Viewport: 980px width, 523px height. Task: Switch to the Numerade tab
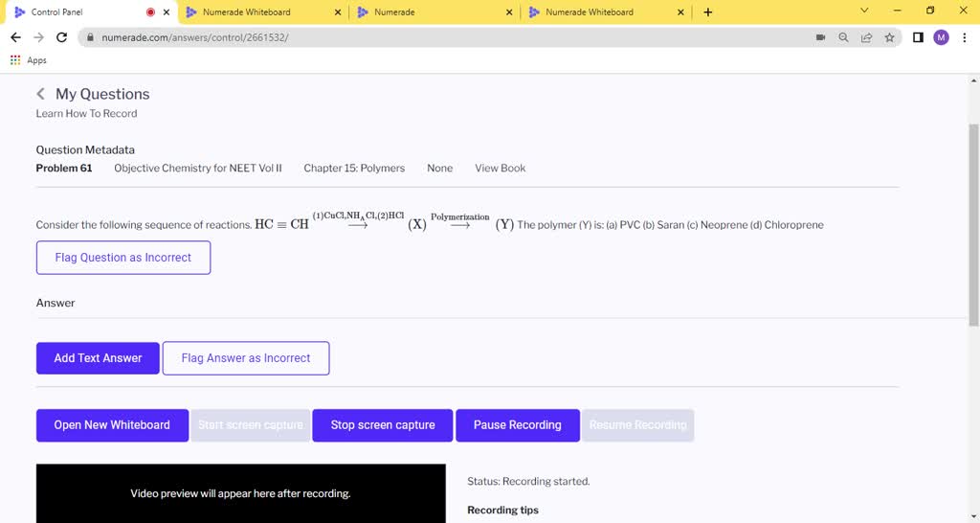click(x=431, y=12)
